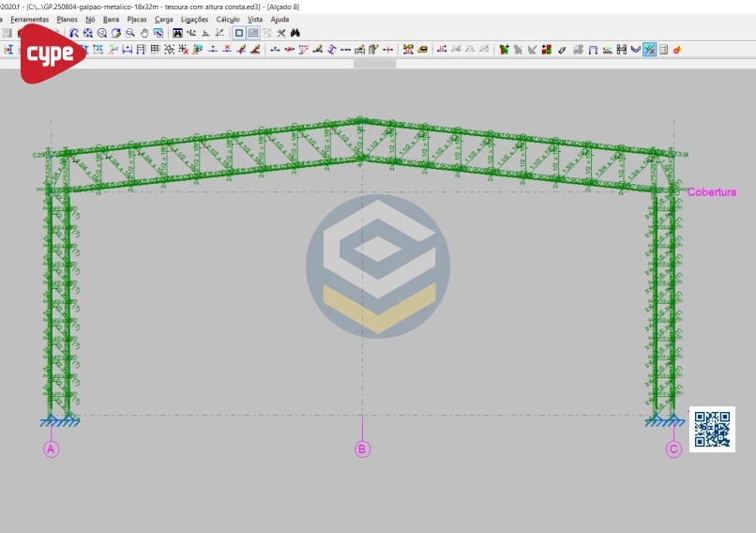Toggle the split window view button
756x533 pixels.
pos(253,33)
